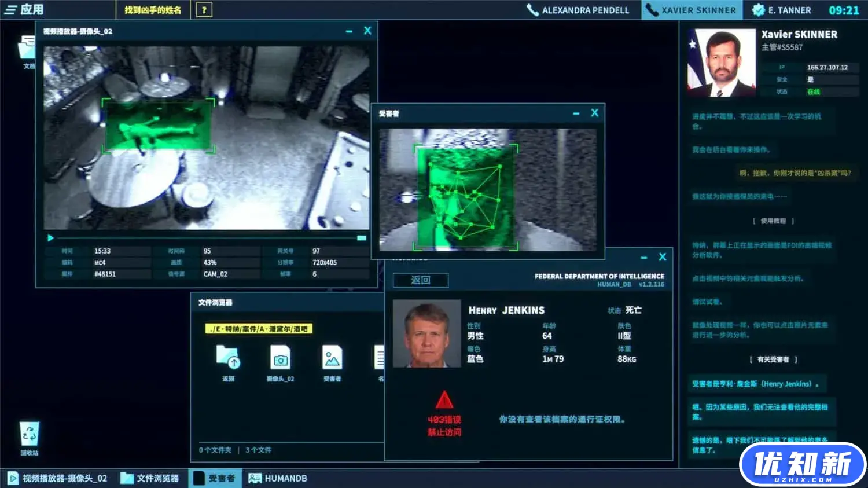Play the camera 02 video

(x=50, y=238)
